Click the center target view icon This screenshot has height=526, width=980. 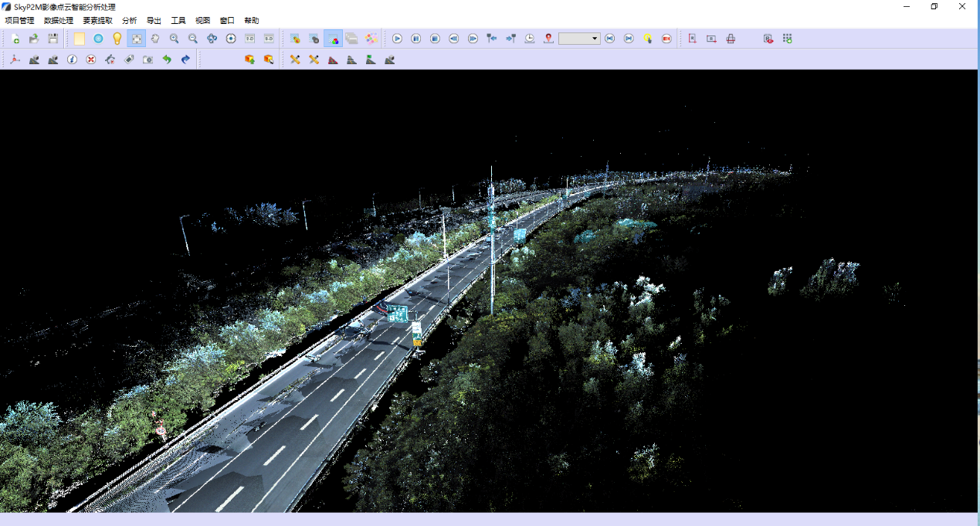[231, 39]
